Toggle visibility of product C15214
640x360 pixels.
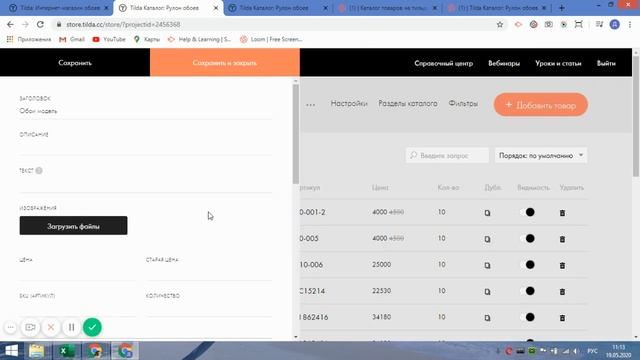click(527, 291)
